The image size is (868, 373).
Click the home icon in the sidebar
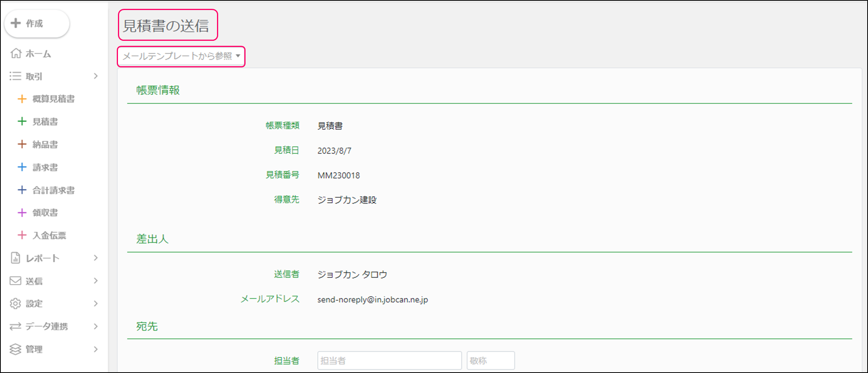click(16, 53)
